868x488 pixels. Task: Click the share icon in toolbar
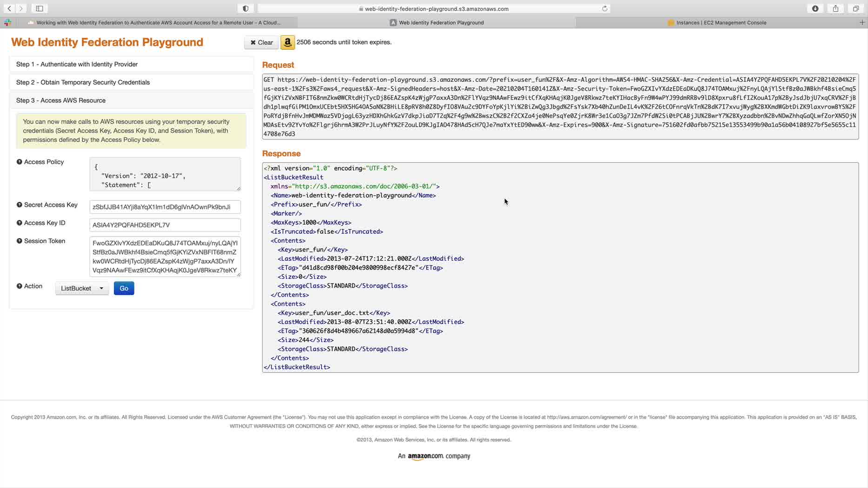click(x=835, y=8)
